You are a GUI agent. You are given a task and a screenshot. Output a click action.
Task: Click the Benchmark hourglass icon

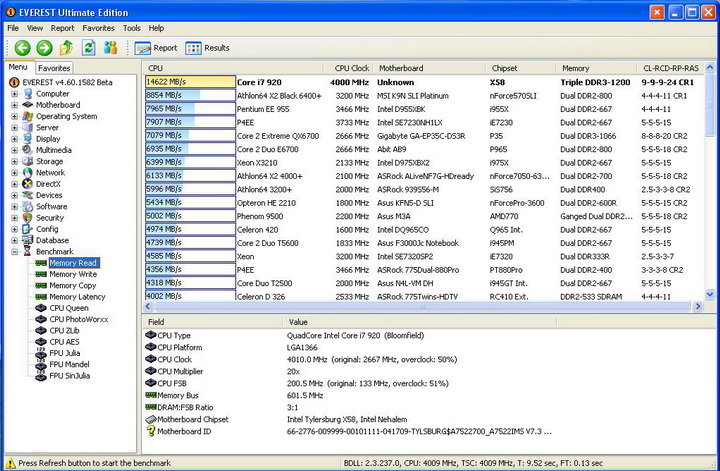pyautogui.click(x=28, y=252)
